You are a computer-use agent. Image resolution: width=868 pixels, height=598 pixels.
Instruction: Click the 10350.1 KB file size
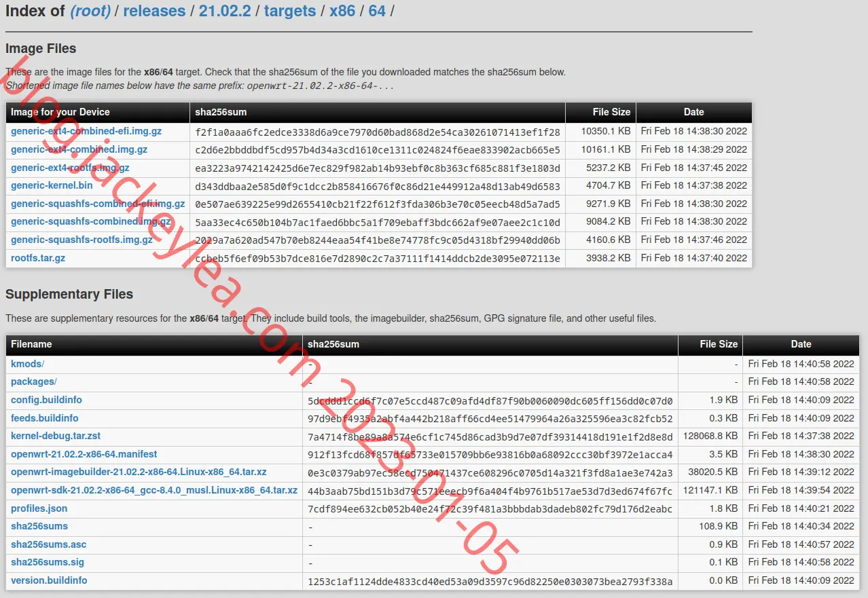[x=606, y=131]
